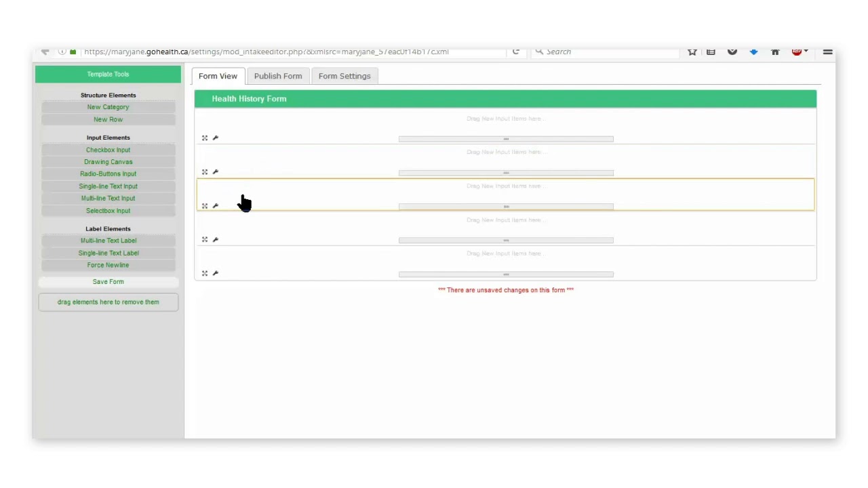The width and height of the screenshot is (868, 488).
Task: Open the wrench settings icon on the fourth row
Action: (x=216, y=239)
